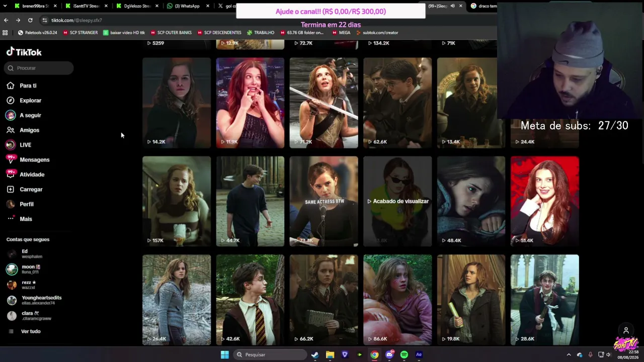Open Steam from the taskbar
644x362 pixels.
314,354
